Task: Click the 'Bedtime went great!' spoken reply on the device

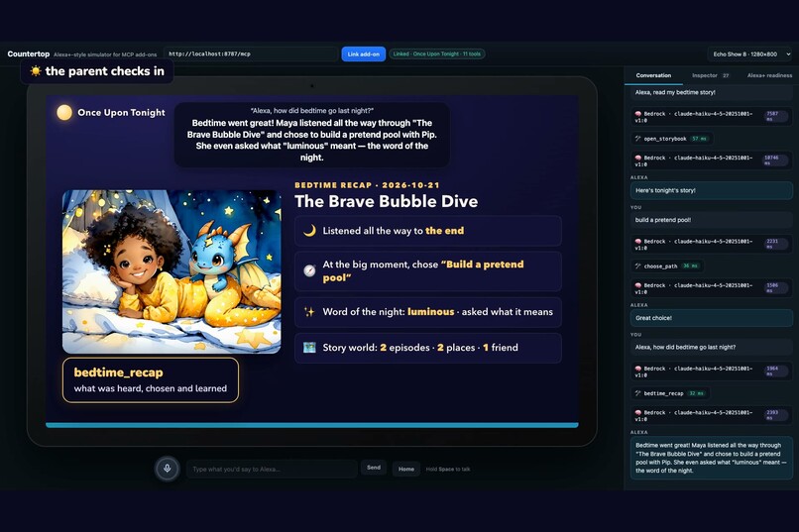Action: pos(312,140)
